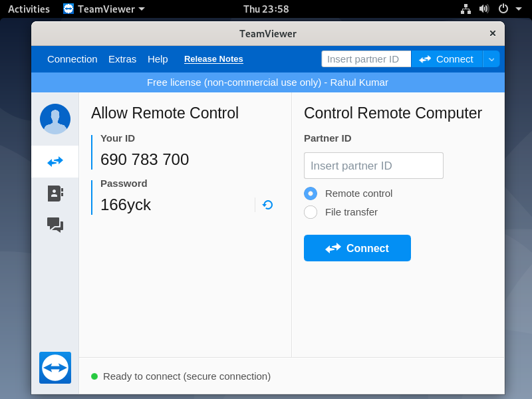Viewport: 532px width, 399px height.
Task: Open the Computers & Contacts sidebar icon
Action: click(x=55, y=194)
